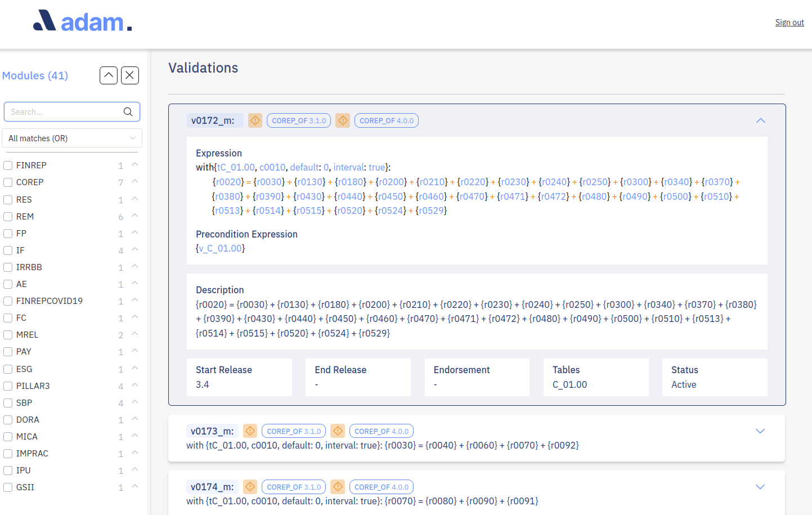Tick the COREP module checkbox
This screenshot has height=515, width=812.
(8, 182)
